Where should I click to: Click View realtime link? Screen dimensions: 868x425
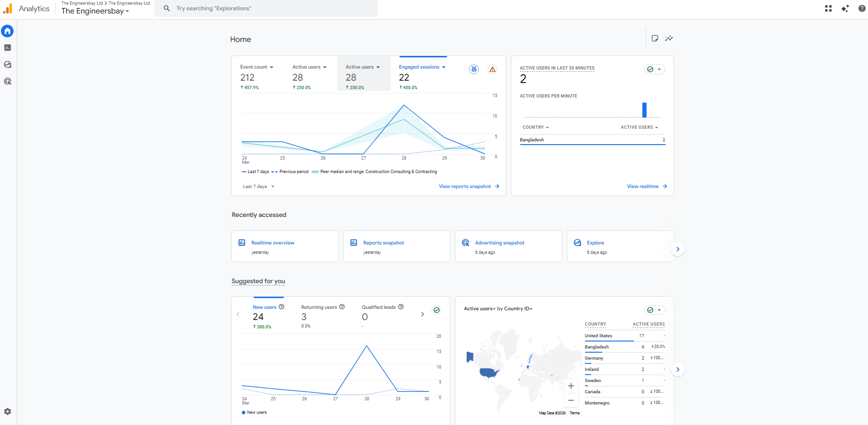click(x=647, y=187)
